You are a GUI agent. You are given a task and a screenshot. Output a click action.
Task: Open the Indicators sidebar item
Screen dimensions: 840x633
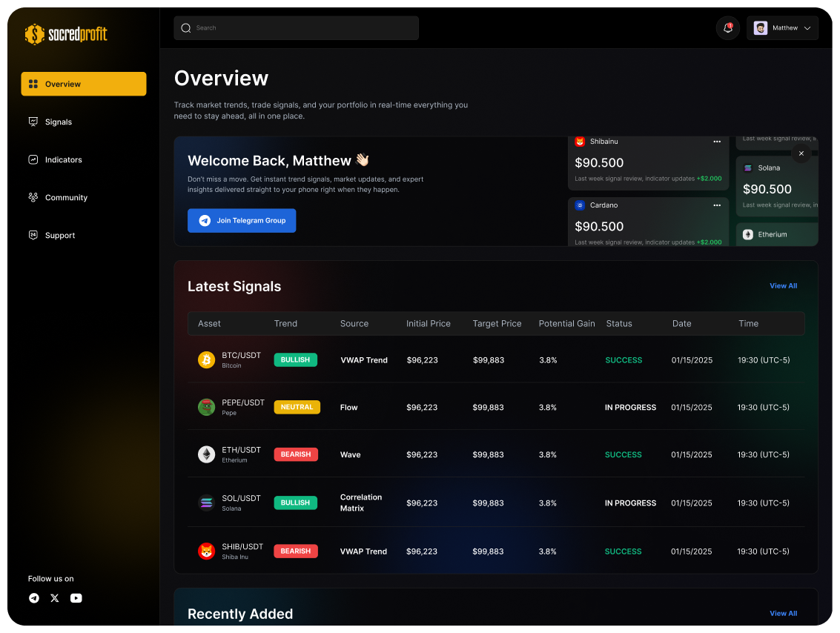[x=63, y=160]
